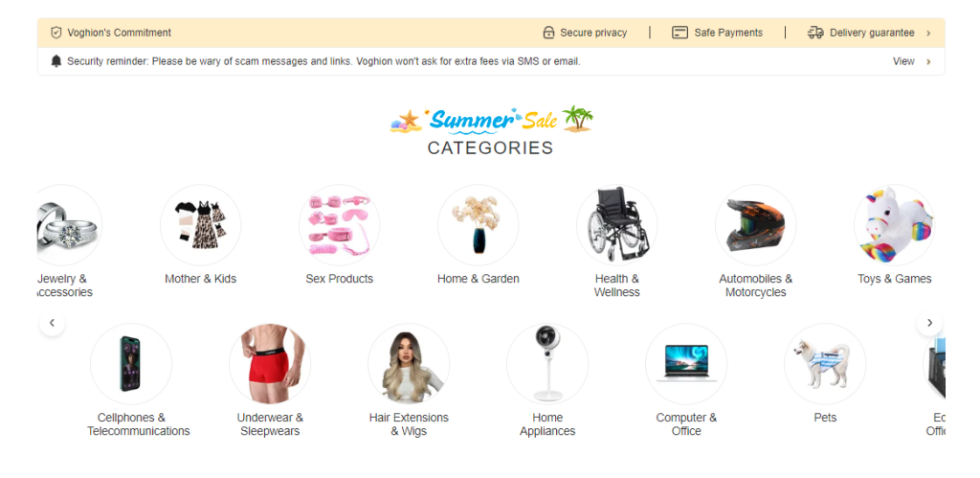Click the Summer Sale banner logo
The height and width of the screenshot is (478, 980).
pyautogui.click(x=491, y=120)
